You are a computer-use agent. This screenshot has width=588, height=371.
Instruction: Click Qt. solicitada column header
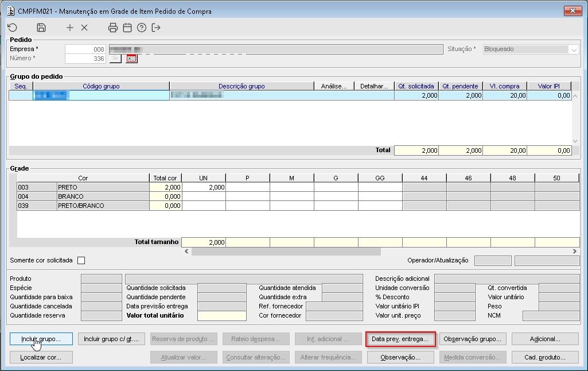416,86
